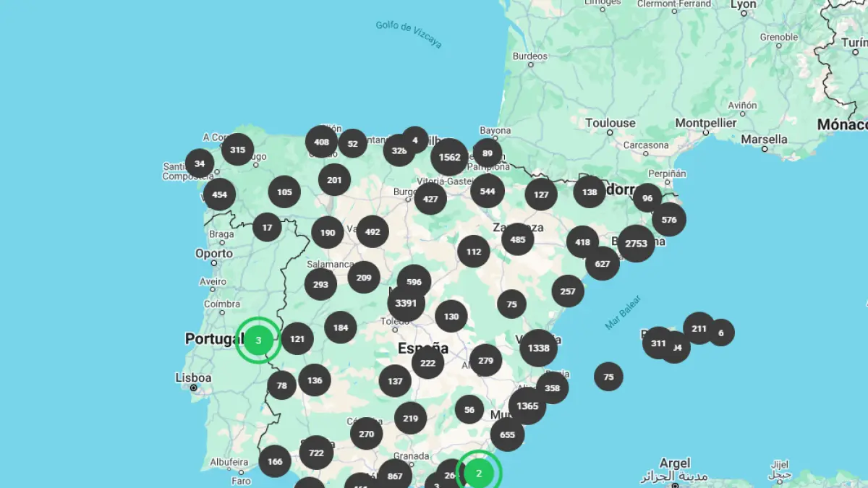Image resolution: width=868 pixels, height=488 pixels.
Task: Zoom into the 454 cluster marker
Action: 219,194
